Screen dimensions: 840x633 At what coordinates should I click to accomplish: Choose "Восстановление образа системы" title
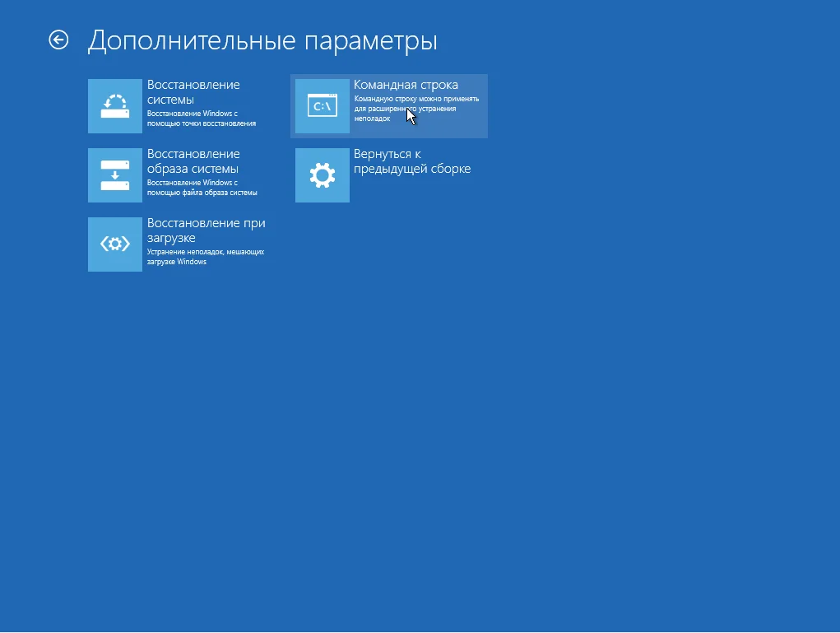click(193, 161)
